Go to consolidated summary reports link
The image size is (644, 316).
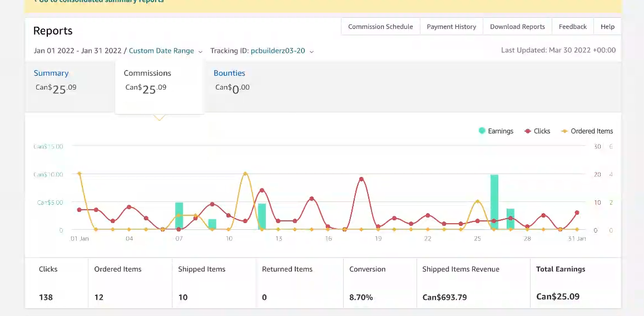[98, 1]
